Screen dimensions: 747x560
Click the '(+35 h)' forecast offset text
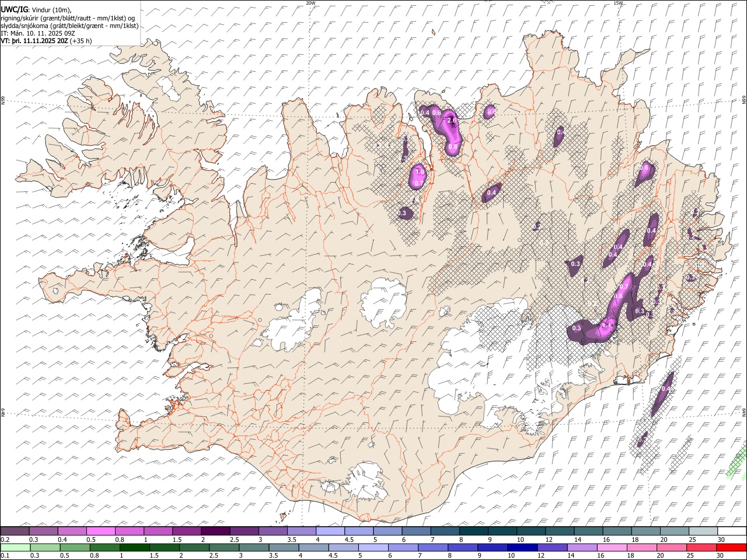point(81,41)
